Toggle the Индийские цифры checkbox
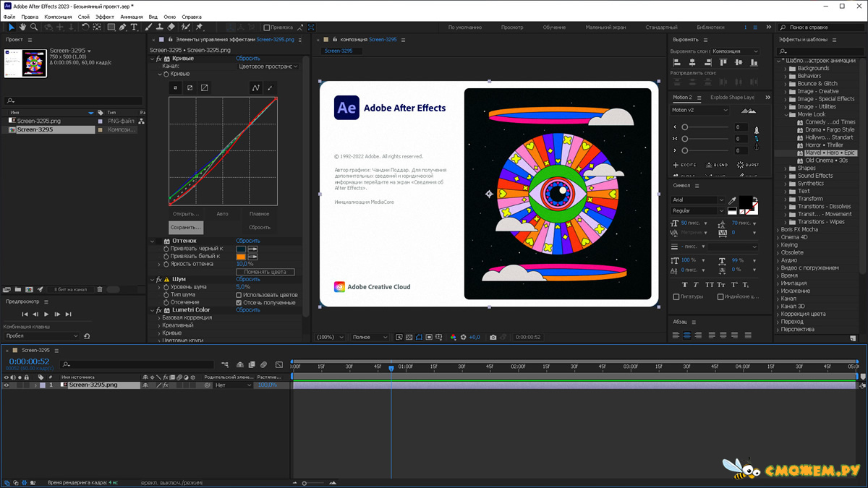 720,296
